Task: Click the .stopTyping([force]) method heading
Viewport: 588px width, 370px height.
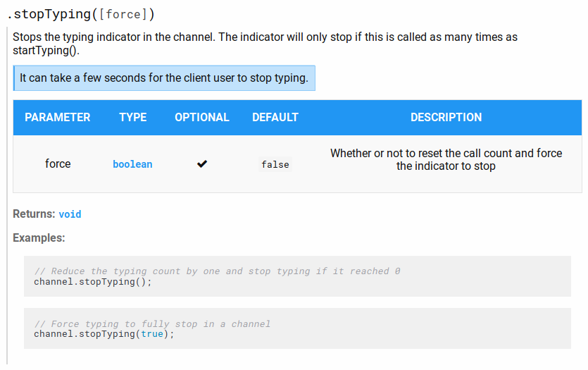Action: [80, 14]
